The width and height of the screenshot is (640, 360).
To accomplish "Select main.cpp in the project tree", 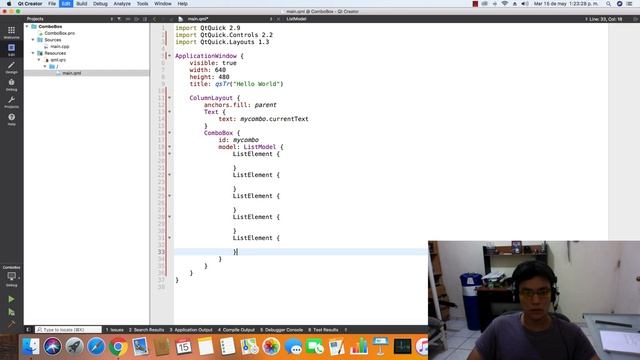I will pyautogui.click(x=60, y=47).
